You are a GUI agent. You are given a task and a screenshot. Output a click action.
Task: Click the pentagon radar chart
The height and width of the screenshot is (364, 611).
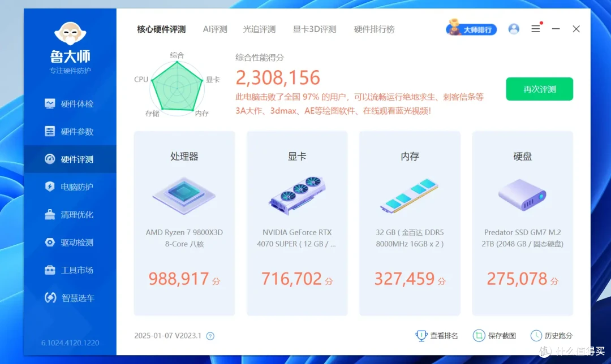click(177, 87)
